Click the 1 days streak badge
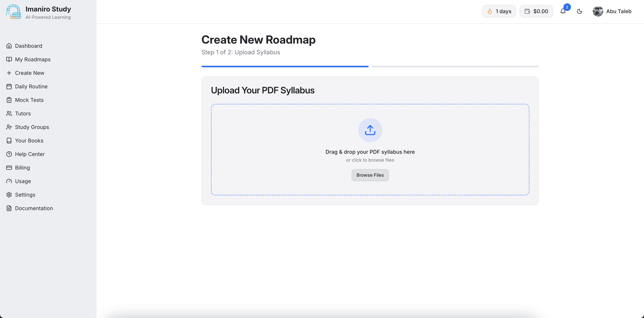 (x=499, y=11)
